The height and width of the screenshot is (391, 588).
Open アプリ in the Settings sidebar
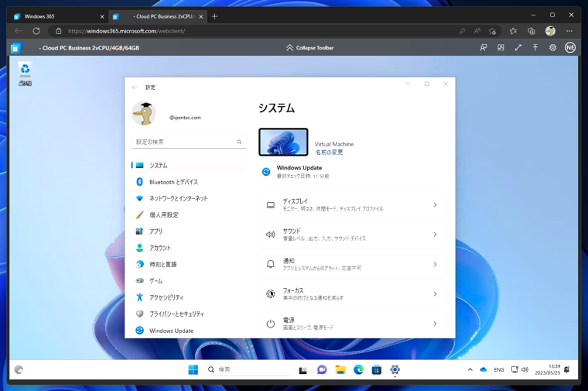tap(189, 232)
